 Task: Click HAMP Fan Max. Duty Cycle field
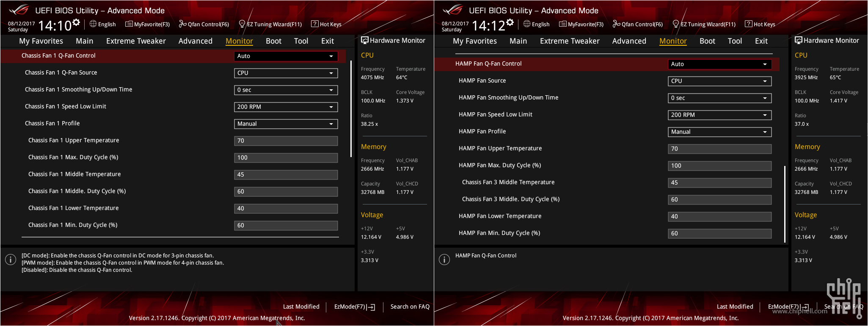[x=720, y=166]
